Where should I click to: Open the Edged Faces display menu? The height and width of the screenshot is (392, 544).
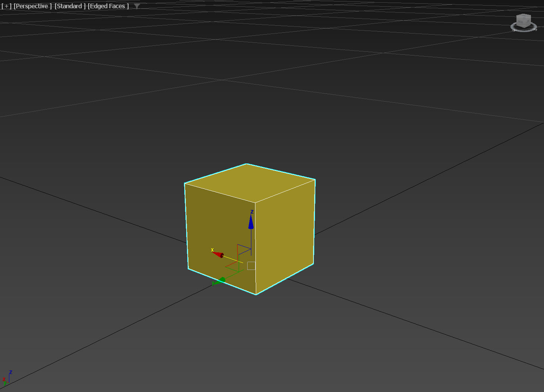click(x=108, y=6)
